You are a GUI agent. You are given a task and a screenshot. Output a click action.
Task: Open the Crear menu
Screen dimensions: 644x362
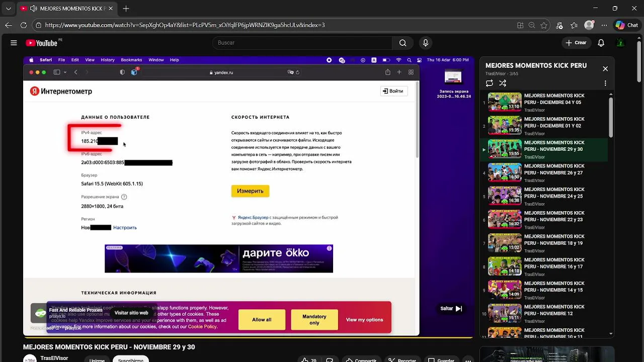click(x=576, y=43)
